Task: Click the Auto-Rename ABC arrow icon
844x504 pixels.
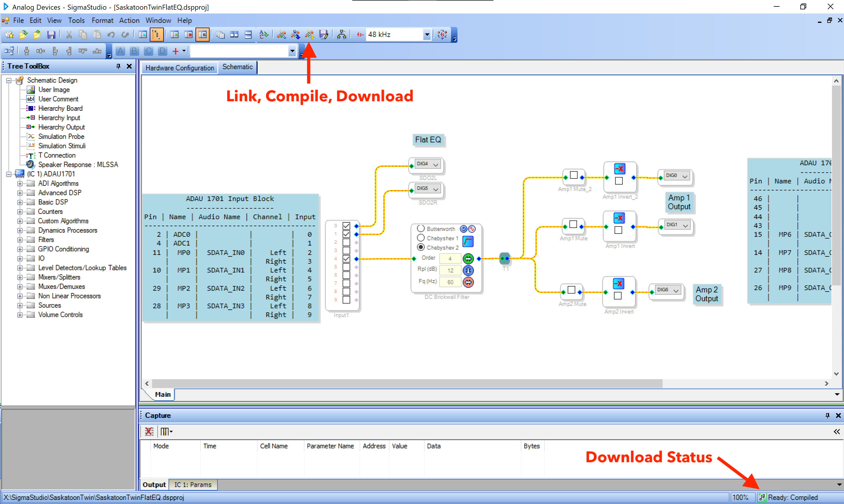Action: point(263,35)
